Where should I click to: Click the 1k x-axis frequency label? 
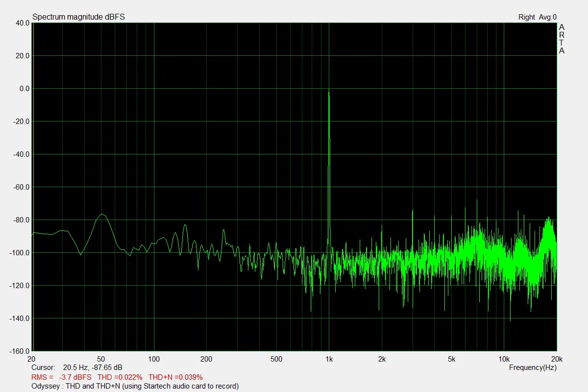click(x=329, y=359)
